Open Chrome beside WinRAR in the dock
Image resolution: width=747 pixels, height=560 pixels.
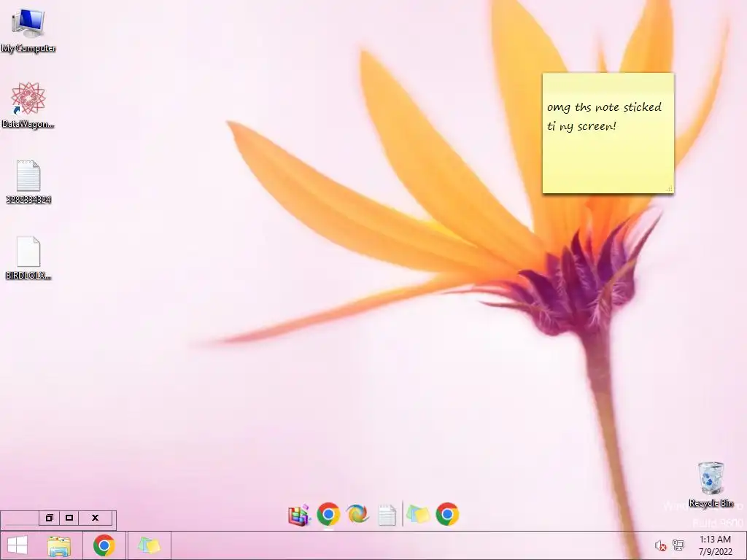point(328,515)
